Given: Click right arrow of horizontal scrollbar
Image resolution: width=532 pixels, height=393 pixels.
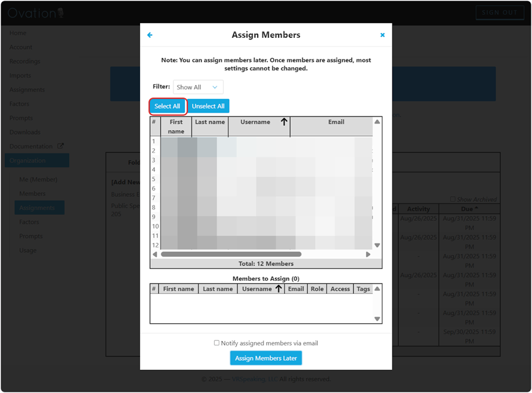Looking at the screenshot, I should pyautogui.click(x=368, y=254).
